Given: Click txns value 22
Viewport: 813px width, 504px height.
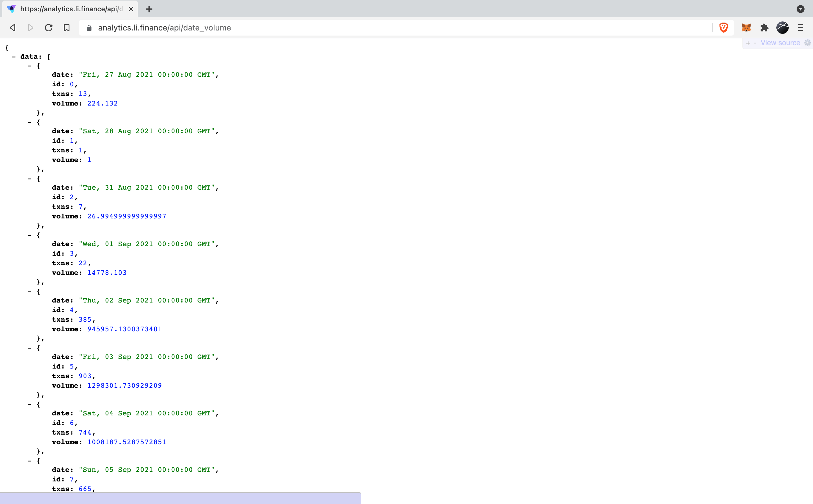Looking at the screenshot, I should click(83, 263).
